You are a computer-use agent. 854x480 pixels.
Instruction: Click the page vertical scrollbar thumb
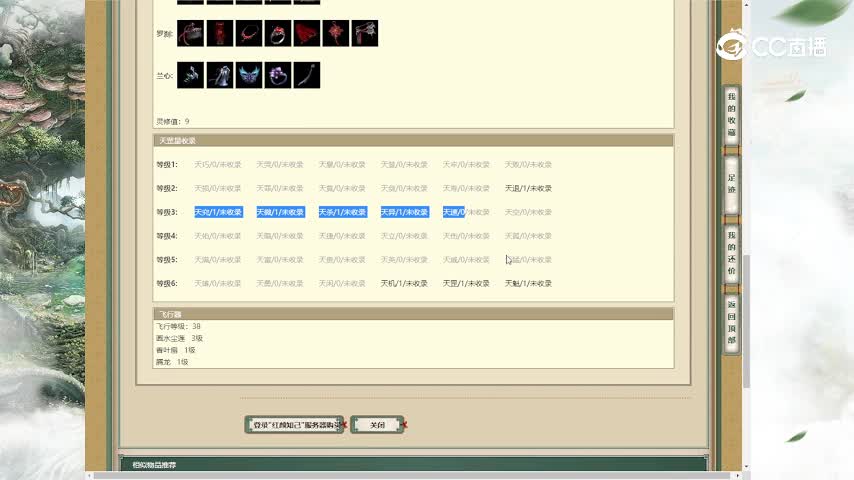click(x=746, y=321)
